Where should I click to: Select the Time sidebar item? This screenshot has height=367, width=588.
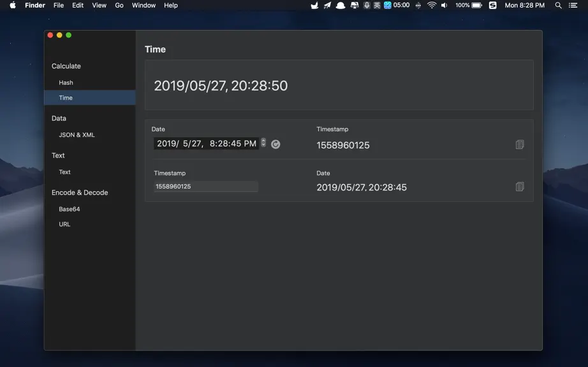click(x=90, y=97)
